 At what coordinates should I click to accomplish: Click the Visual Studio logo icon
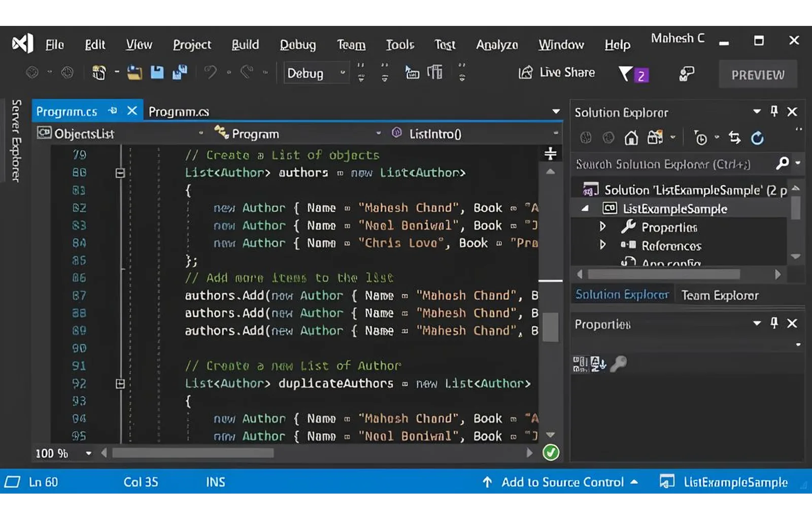[23, 44]
